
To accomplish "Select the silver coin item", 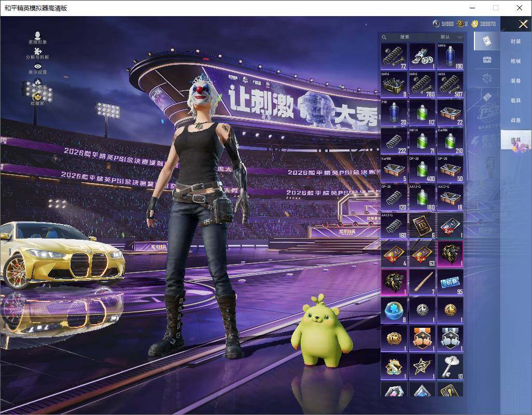I will click(422, 311).
